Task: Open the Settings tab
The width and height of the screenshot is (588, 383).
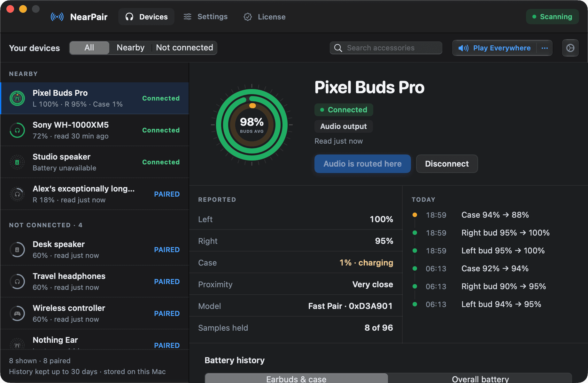Action: (205, 17)
